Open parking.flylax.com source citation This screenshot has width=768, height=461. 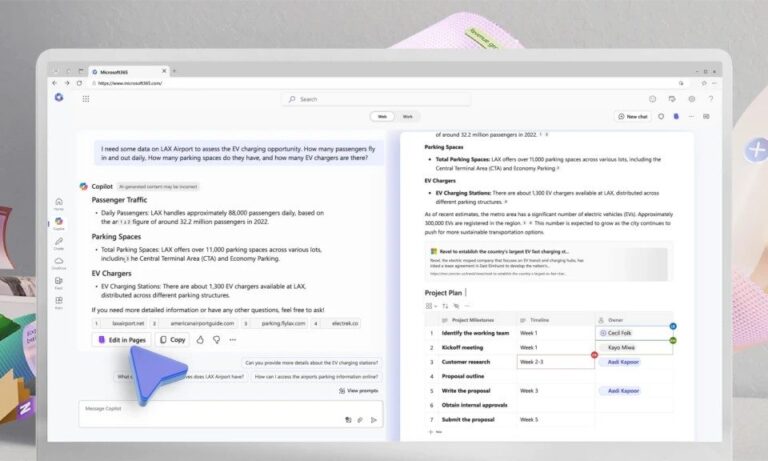click(x=275, y=323)
